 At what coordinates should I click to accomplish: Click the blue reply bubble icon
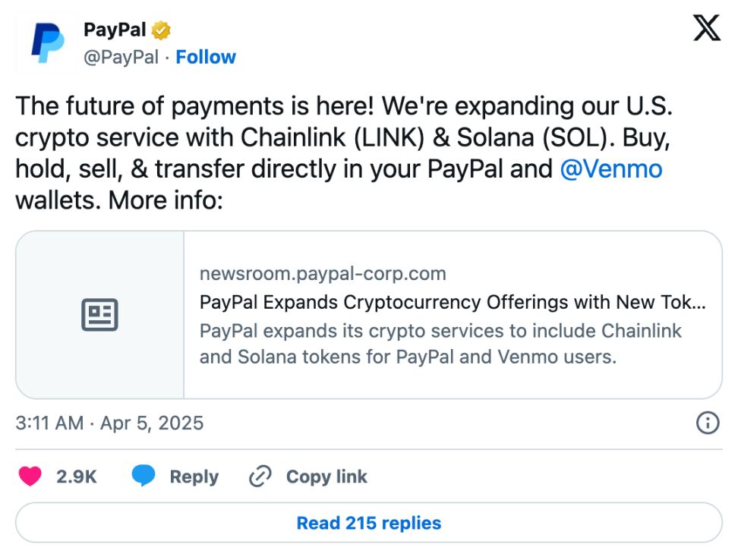pyautogui.click(x=143, y=477)
